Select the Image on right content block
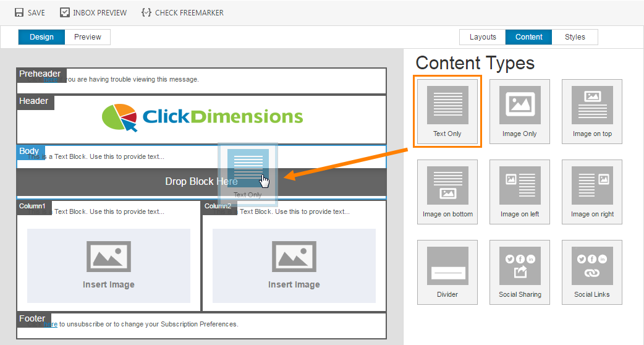Screen dimensions: 644x345 point(592,192)
